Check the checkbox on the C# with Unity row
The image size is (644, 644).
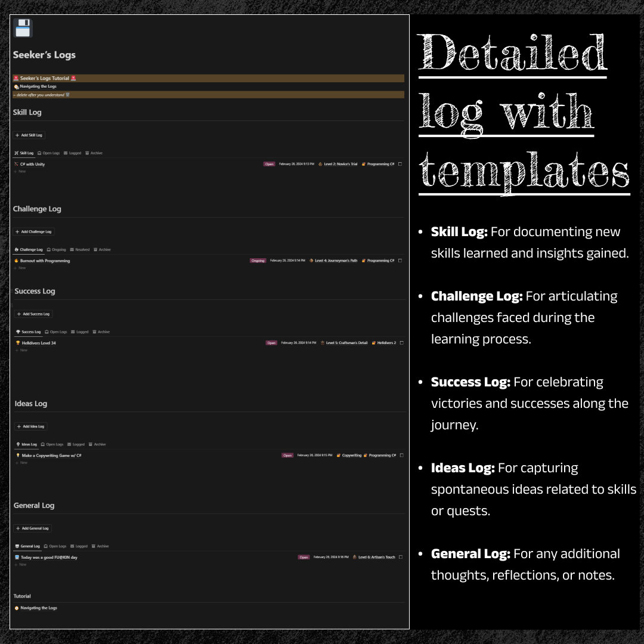tap(400, 164)
